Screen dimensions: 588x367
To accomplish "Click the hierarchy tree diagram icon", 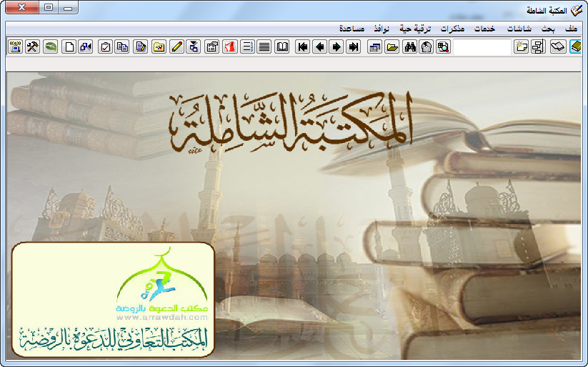I will point(539,47).
